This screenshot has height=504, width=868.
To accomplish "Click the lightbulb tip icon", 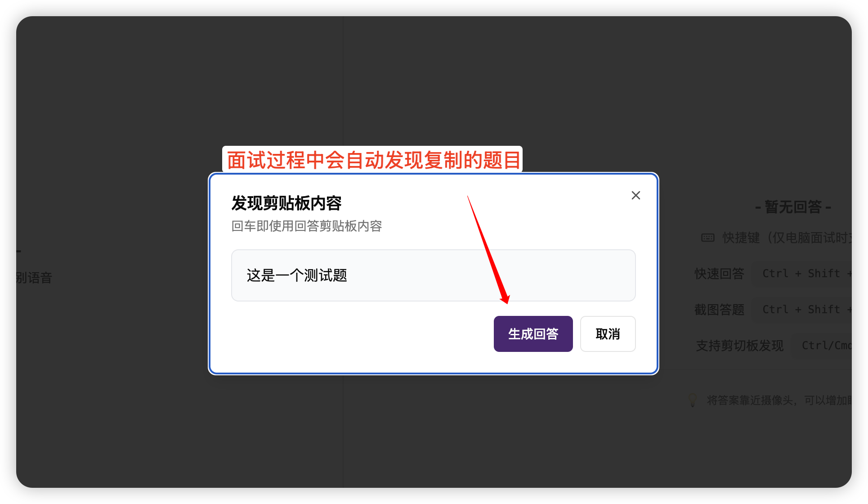I will tap(693, 400).
